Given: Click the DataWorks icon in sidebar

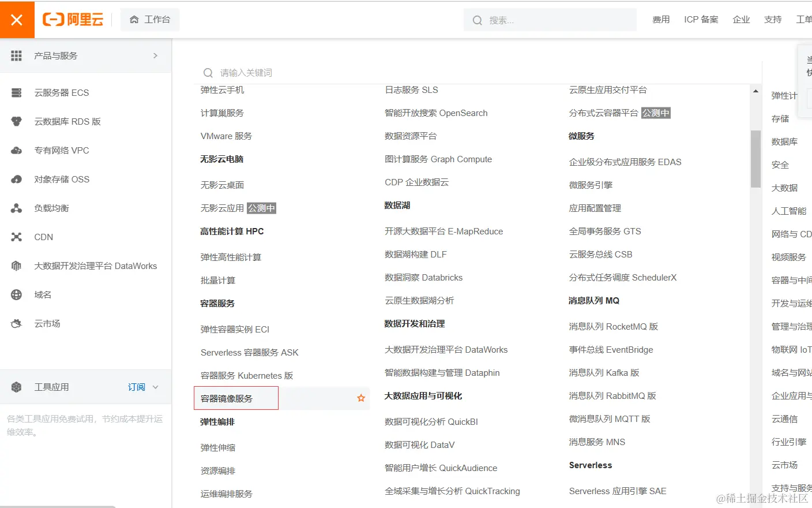Looking at the screenshot, I should [16, 266].
